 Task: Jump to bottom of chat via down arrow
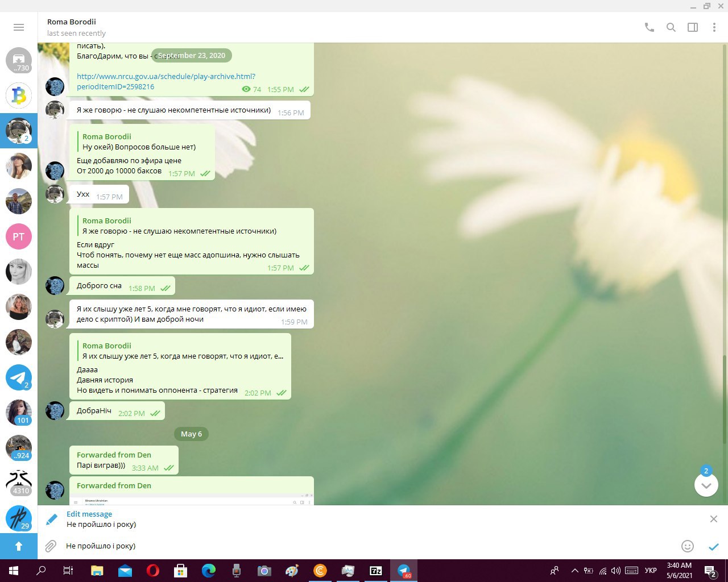706,485
